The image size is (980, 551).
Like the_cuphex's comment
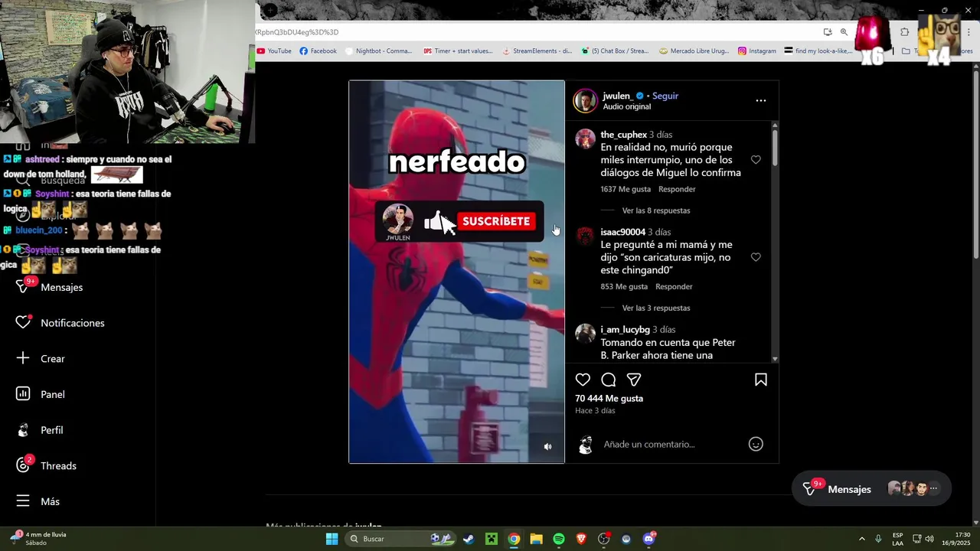[756, 160]
